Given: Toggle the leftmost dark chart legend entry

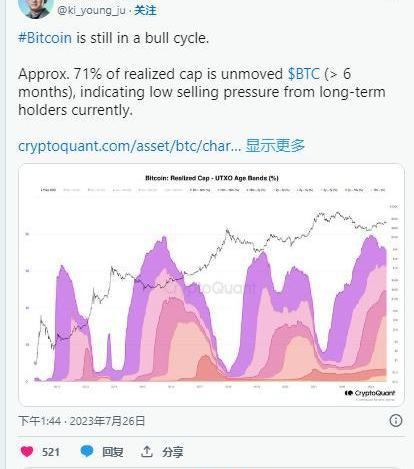Looking at the screenshot, I should [x=48, y=190].
